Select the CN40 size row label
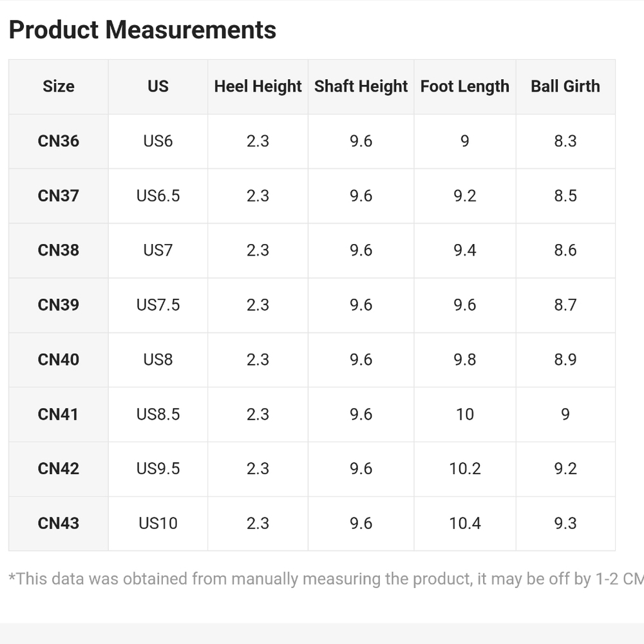This screenshot has height=644, width=644. pyautogui.click(x=59, y=360)
